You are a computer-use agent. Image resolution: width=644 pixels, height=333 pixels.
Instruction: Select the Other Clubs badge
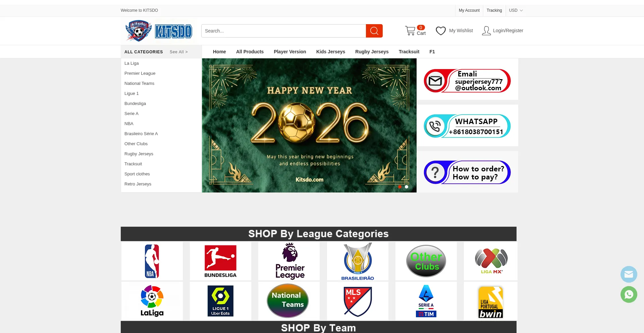426,261
